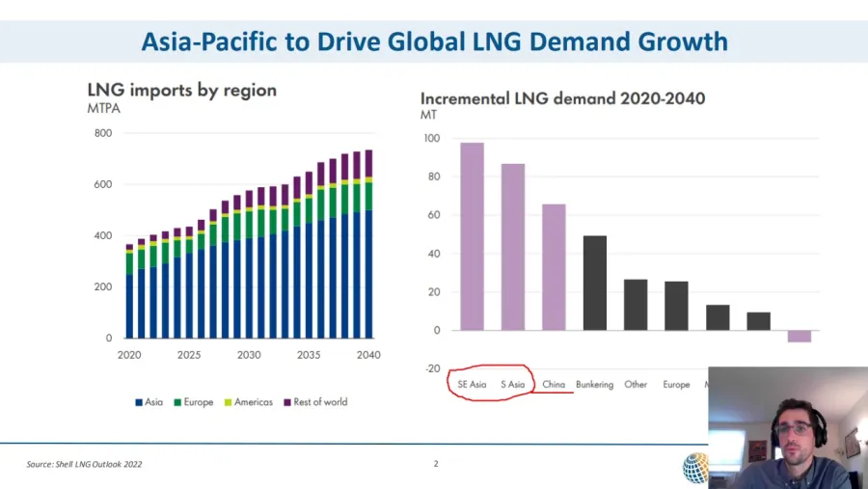Open the presenter webcam video thumbnail
Image resolution: width=868 pixels, height=489 pixels.
tap(788, 427)
